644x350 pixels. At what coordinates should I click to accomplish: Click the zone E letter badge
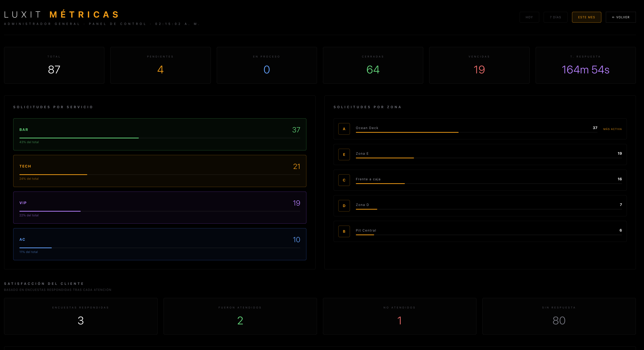point(344,154)
